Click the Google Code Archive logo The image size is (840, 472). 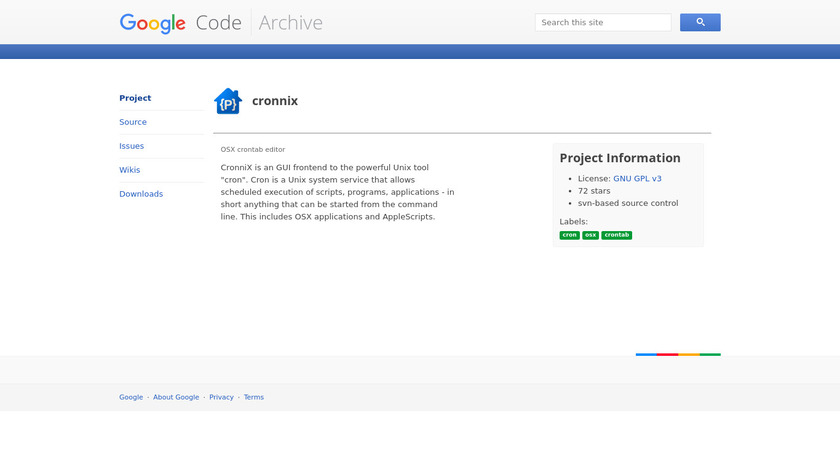pyautogui.click(x=221, y=22)
